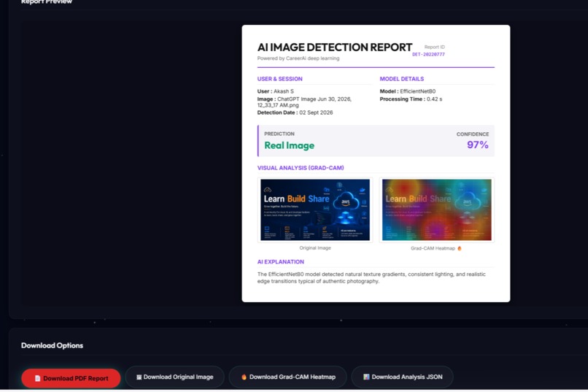Click the Grad-CAM Heatmap caption text

point(433,248)
